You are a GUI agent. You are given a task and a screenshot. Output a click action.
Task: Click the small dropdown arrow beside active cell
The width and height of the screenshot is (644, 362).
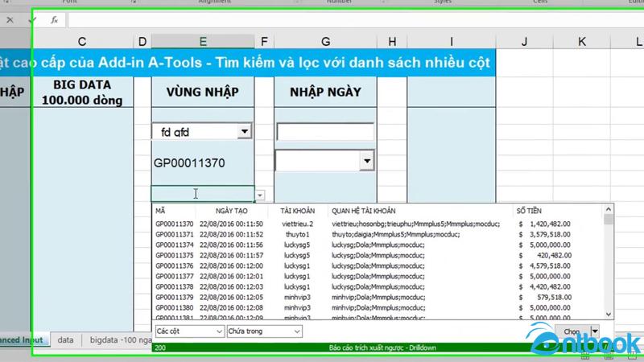pos(259,195)
